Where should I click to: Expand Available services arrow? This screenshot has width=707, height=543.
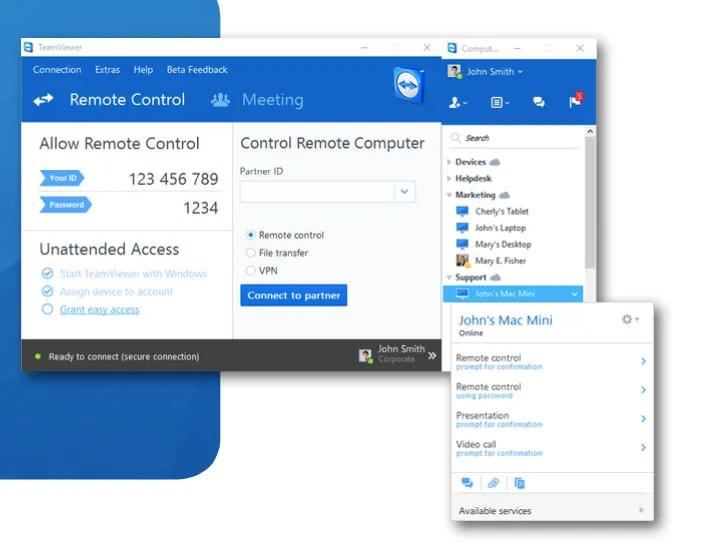[x=641, y=510]
